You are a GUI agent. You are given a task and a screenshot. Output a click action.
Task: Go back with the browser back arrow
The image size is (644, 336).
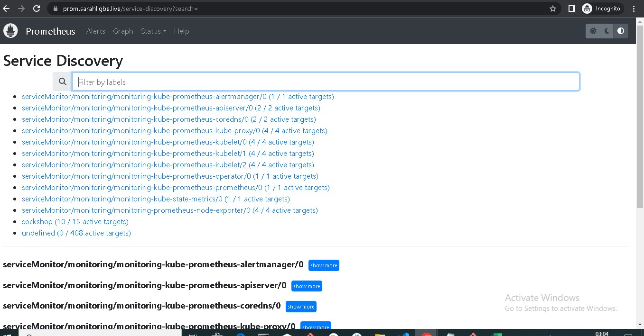click(7, 9)
